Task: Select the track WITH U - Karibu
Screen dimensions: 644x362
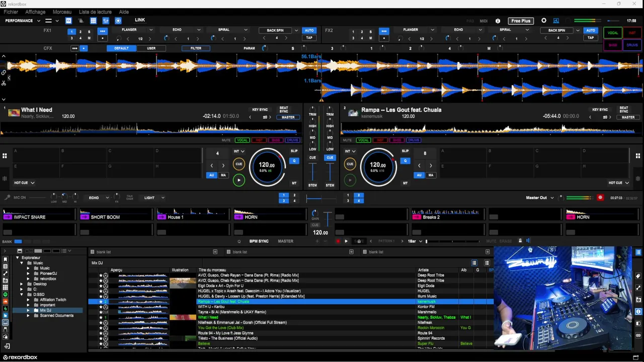Action: point(211,307)
